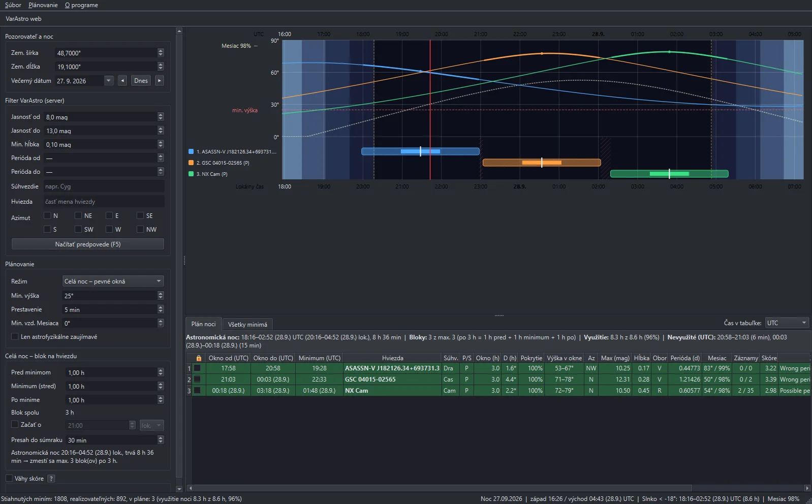Select the green NX Cam observation bar
The image size is (812, 504).
coord(669,174)
